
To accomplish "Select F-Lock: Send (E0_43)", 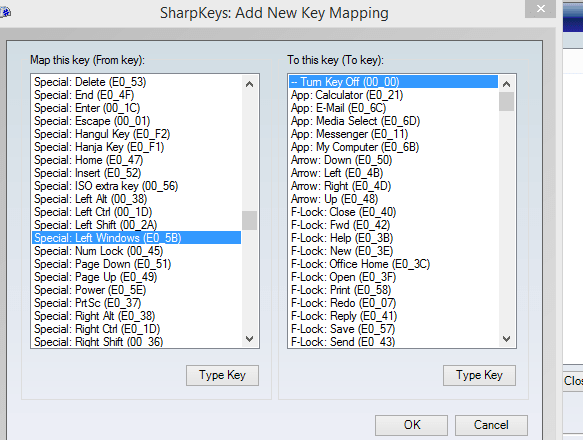I will click(x=393, y=341).
